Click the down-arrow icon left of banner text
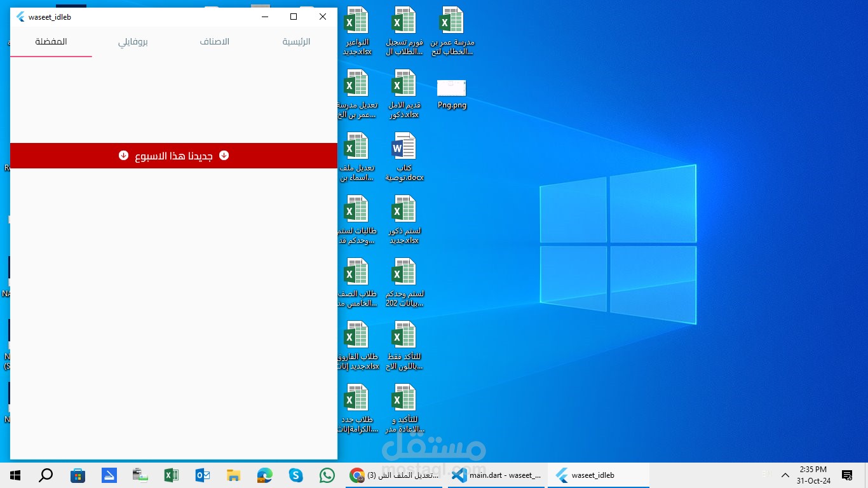This screenshot has width=868, height=488. pos(123,156)
